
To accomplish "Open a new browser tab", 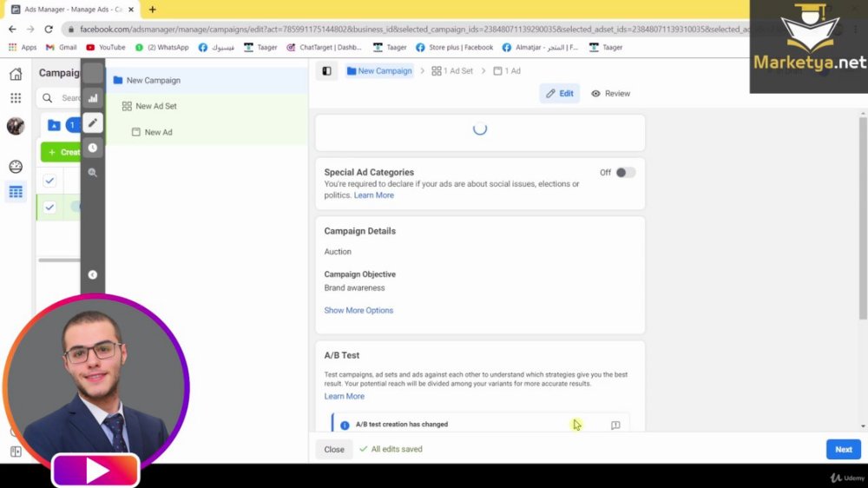I will [152, 10].
